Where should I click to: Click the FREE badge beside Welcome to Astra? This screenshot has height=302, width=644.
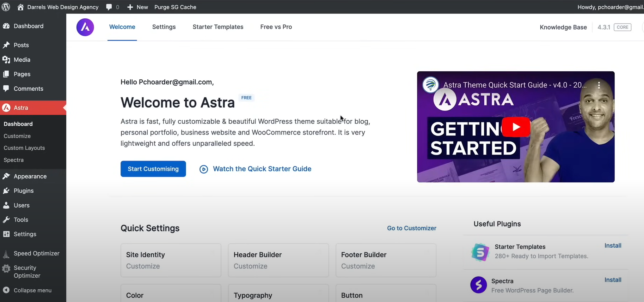click(x=246, y=98)
